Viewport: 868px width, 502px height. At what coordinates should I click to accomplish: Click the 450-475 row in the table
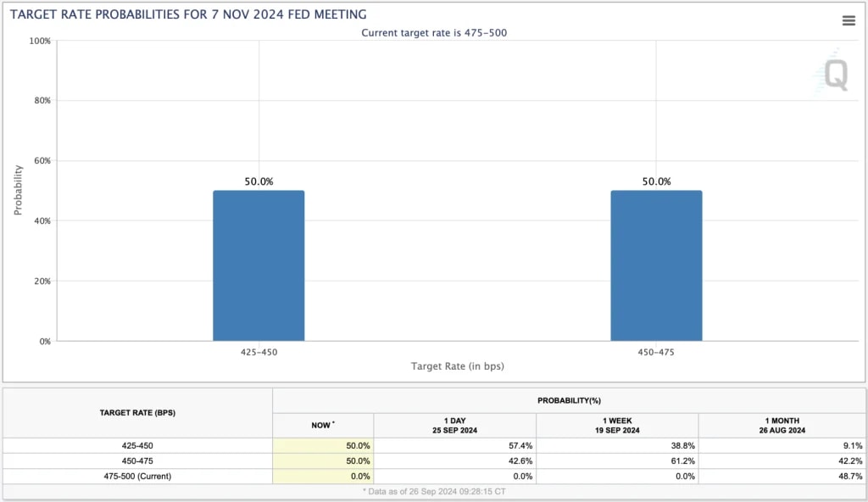pos(136,460)
